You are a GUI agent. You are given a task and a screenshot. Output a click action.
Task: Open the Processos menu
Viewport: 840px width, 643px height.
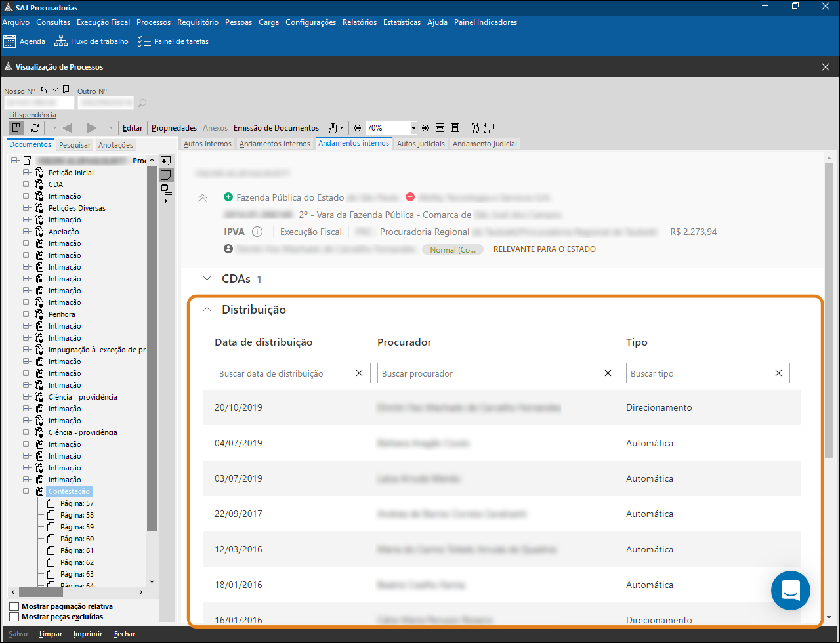click(154, 22)
